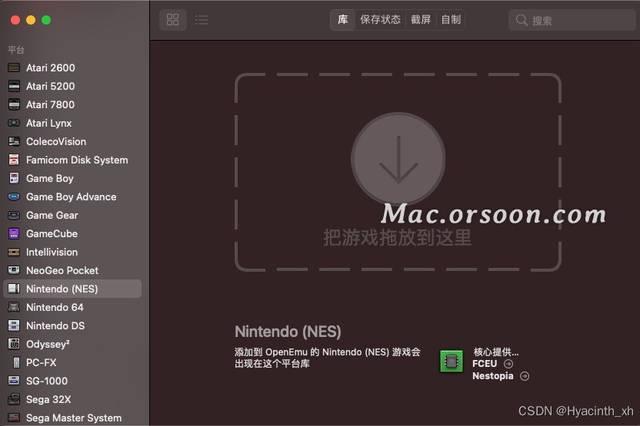The image size is (640, 426).
Task: Open the 库 library tab
Action: (x=343, y=19)
